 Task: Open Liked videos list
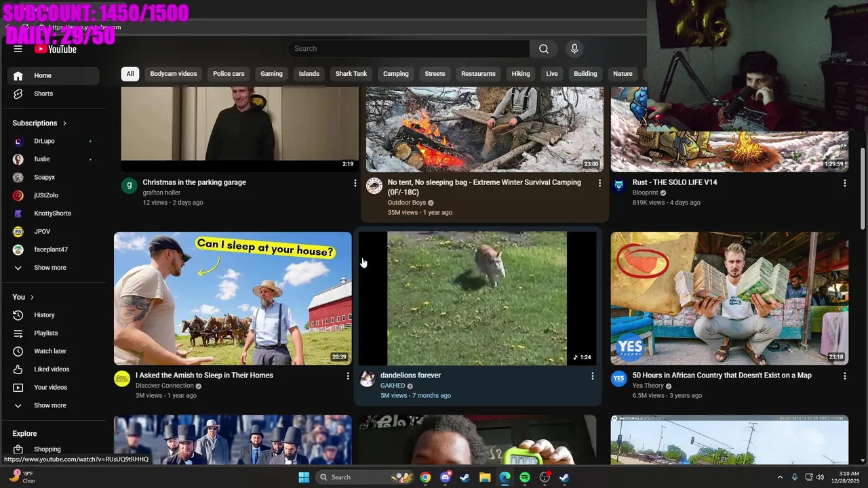point(53,369)
